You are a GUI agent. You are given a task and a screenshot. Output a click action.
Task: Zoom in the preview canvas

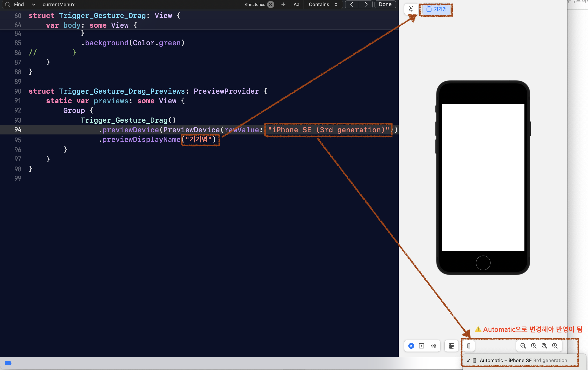[555, 346]
